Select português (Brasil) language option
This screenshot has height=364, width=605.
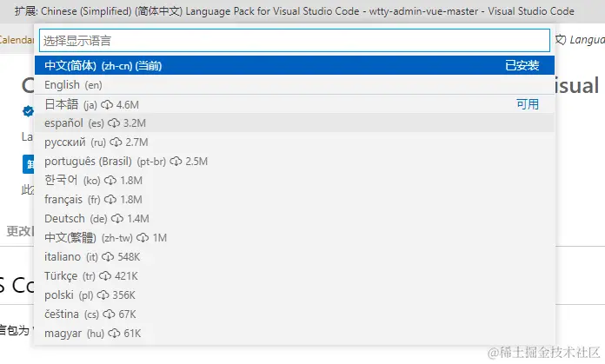[x=295, y=162]
